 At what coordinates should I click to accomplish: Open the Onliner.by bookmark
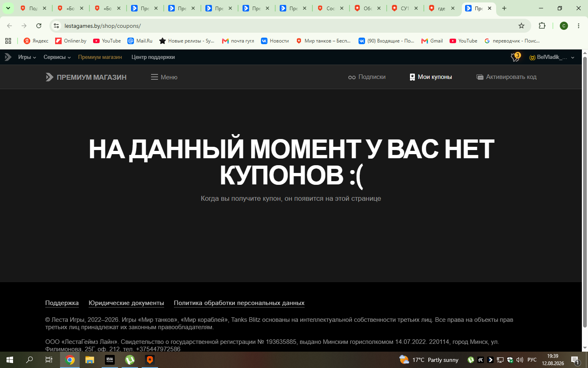pos(71,41)
